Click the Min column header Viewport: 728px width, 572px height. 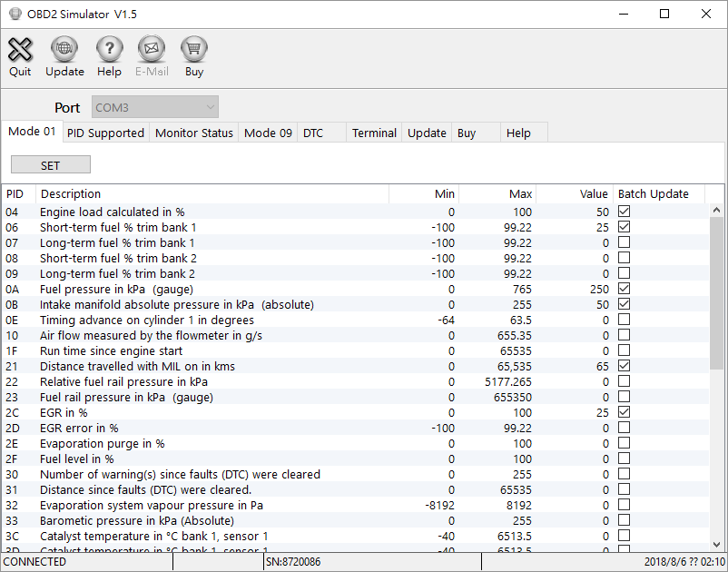click(424, 193)
